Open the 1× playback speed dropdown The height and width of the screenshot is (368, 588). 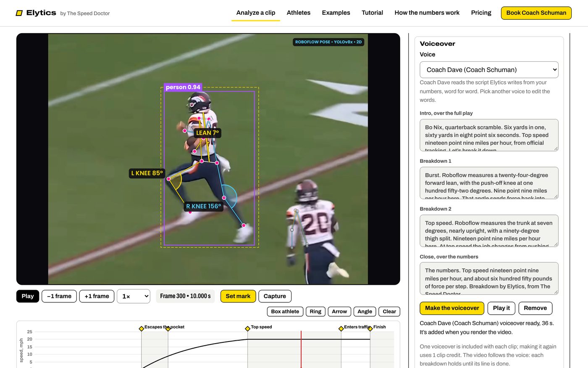[134, 296]
